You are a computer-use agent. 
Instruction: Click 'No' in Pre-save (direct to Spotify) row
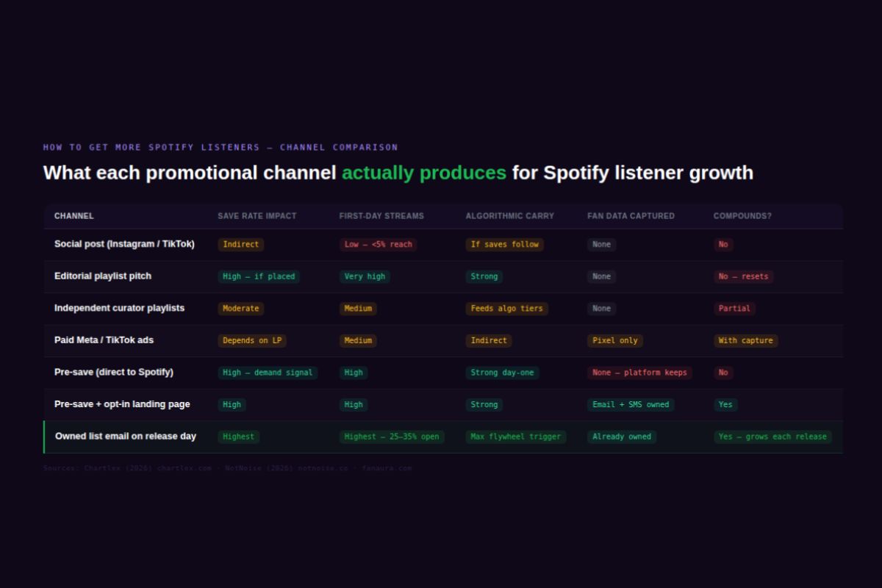coord(723,373)
